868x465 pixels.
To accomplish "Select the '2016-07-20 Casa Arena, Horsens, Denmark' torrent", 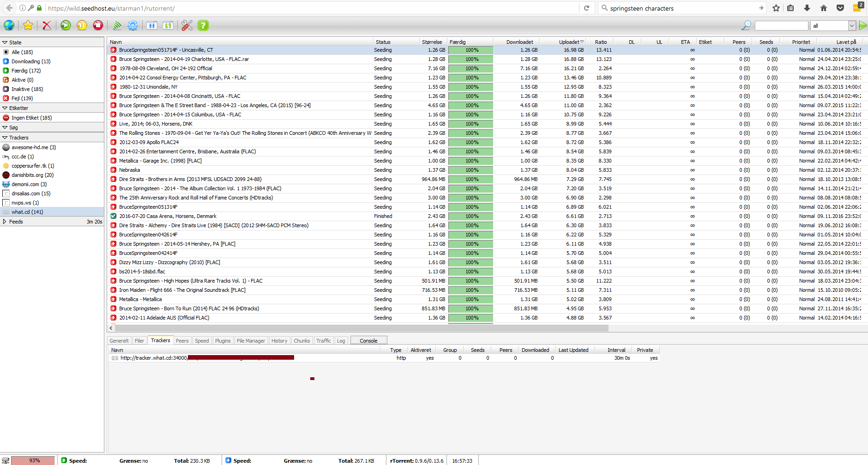I will point(485,216).
